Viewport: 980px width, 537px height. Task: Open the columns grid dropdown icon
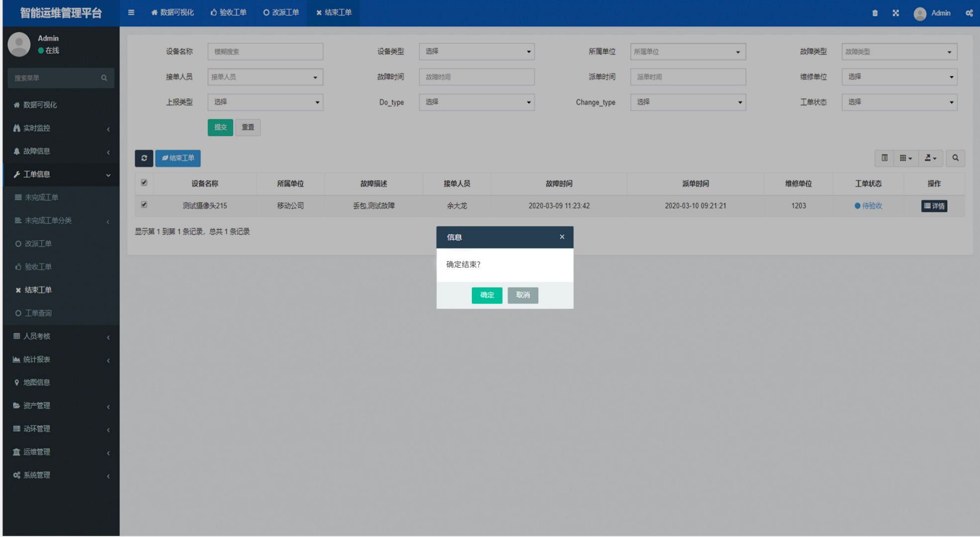pos(905,158)
